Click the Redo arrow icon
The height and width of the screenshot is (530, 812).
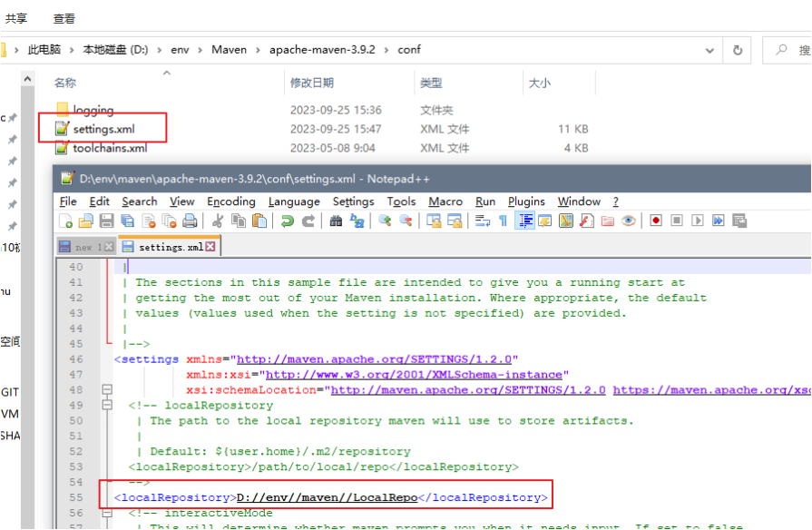click(308, 221)
